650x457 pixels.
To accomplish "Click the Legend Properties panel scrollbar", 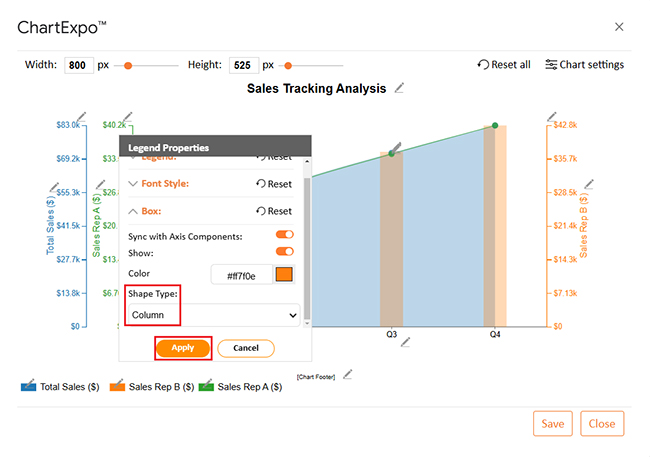I will (307, 248).
